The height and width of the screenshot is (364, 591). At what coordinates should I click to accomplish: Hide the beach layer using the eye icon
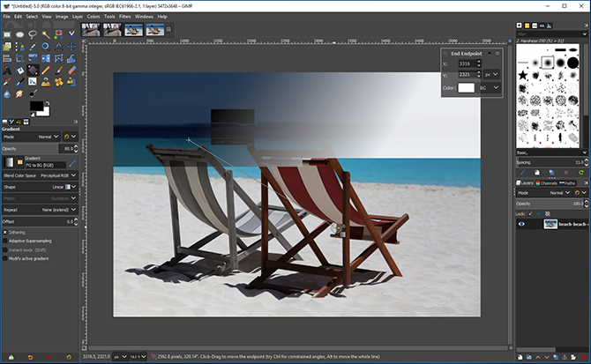tap(522, 225)
